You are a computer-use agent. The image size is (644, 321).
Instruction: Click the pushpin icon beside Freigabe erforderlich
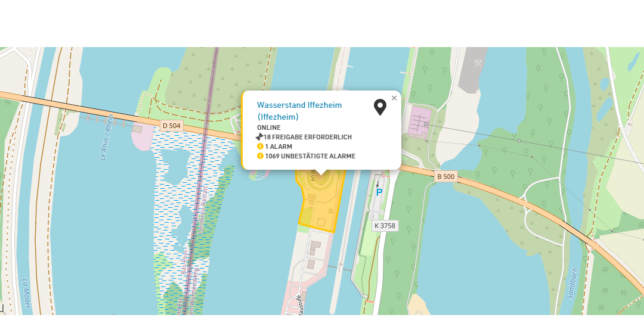(x=259, y=137)
